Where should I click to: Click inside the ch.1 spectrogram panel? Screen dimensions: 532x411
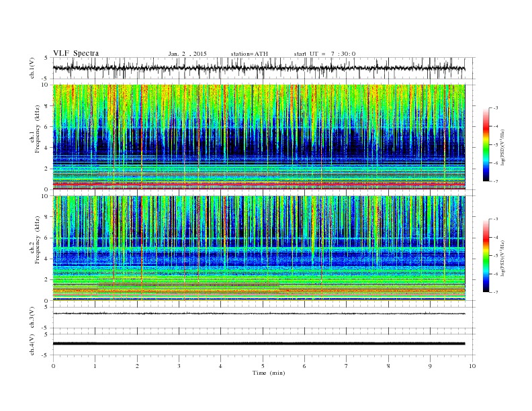point(259,137)
